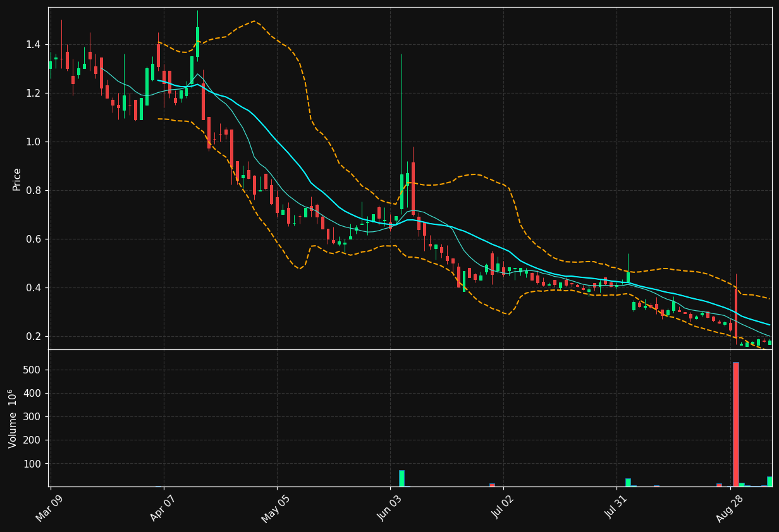Click the green volume bar near Jun 03

coord(402,478)
